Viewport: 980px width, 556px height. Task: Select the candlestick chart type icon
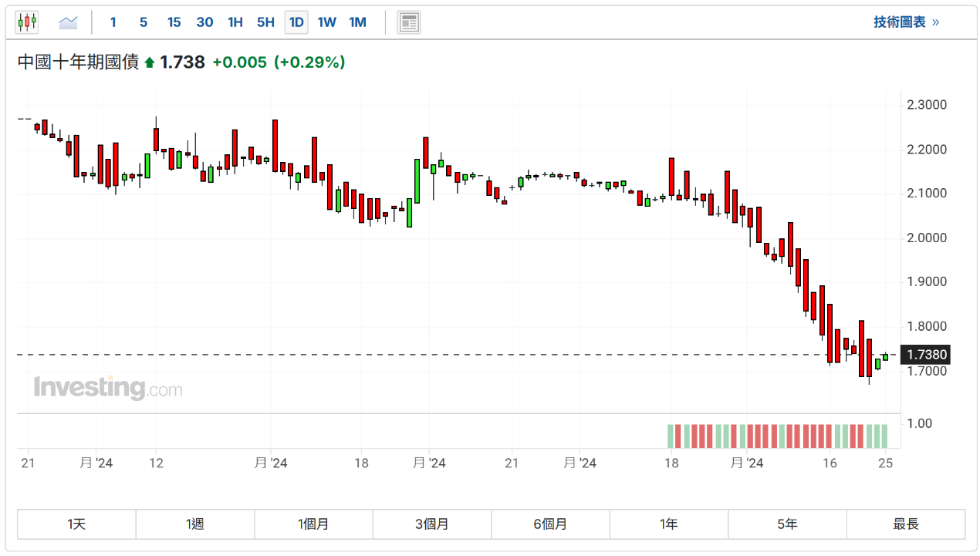(27, 22)
